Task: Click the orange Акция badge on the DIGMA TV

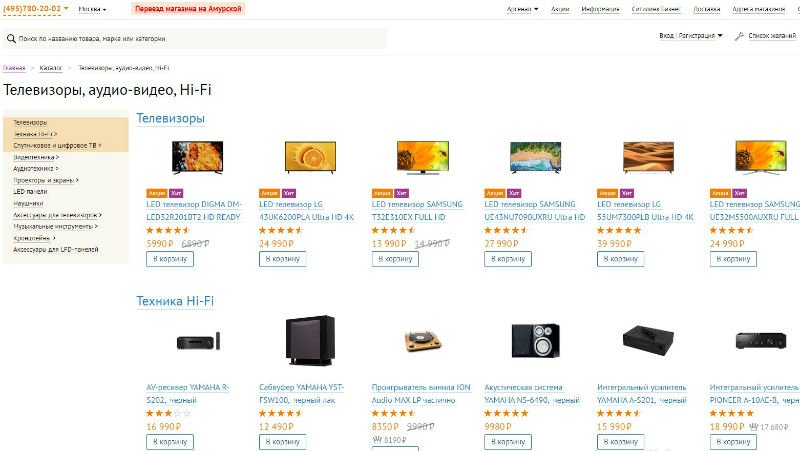Action: (157, 193)
